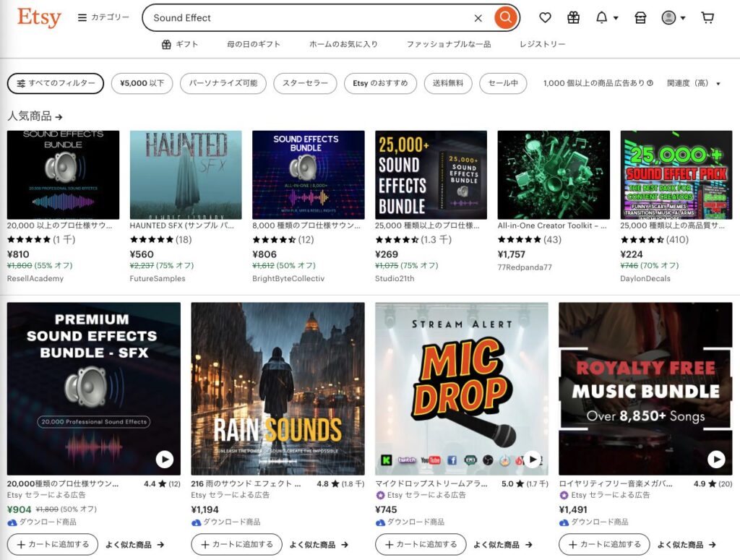Click the BrightByteCollectiv shop name
The image size is (740, 560).
point(288,278)
